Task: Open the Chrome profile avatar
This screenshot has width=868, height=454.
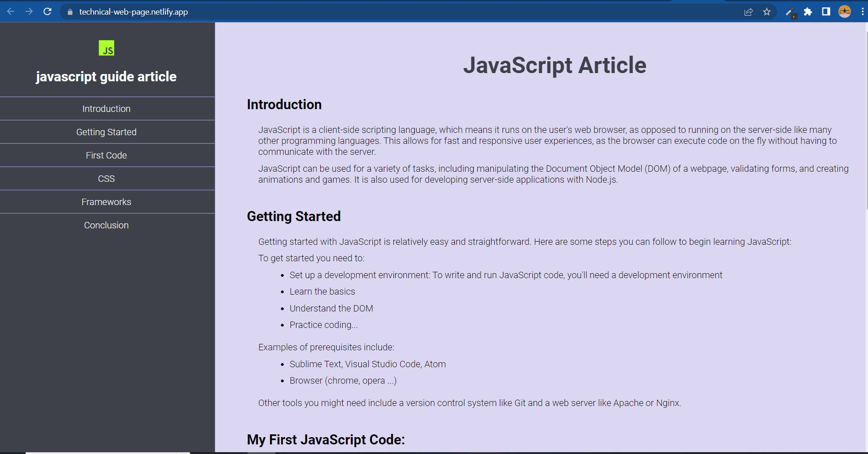Action: (845, 11)
